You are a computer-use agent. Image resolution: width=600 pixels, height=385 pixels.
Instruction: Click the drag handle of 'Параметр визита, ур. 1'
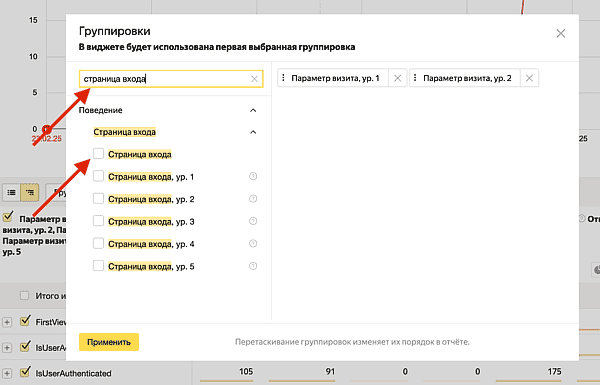[x=283, y=78]
